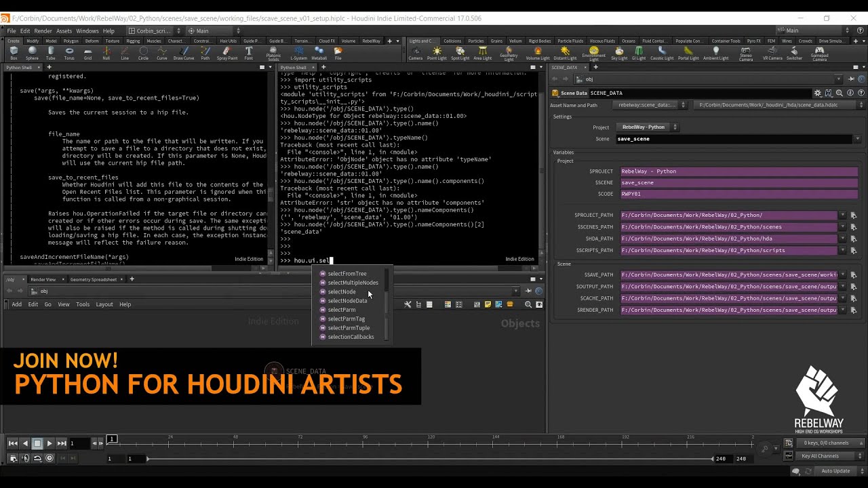Add a Portal Light

(x=688, y=53)
